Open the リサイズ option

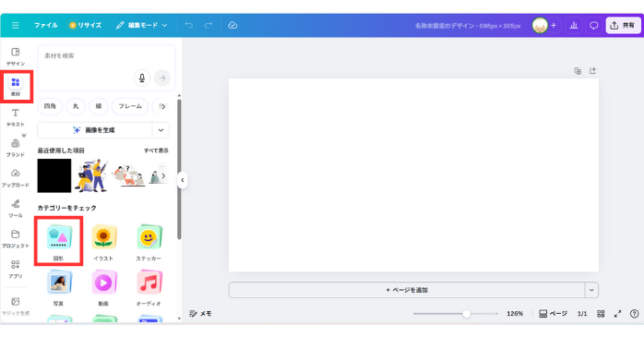pos(85,26)
